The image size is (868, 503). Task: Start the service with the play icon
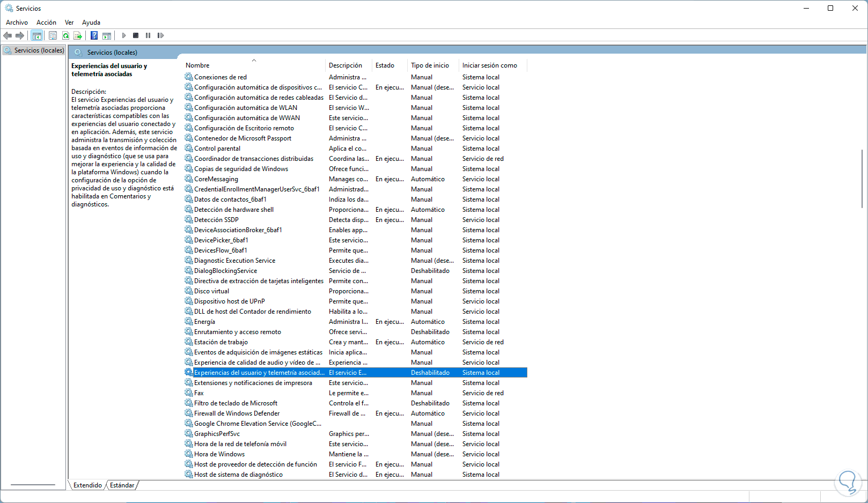pos(124,35)
